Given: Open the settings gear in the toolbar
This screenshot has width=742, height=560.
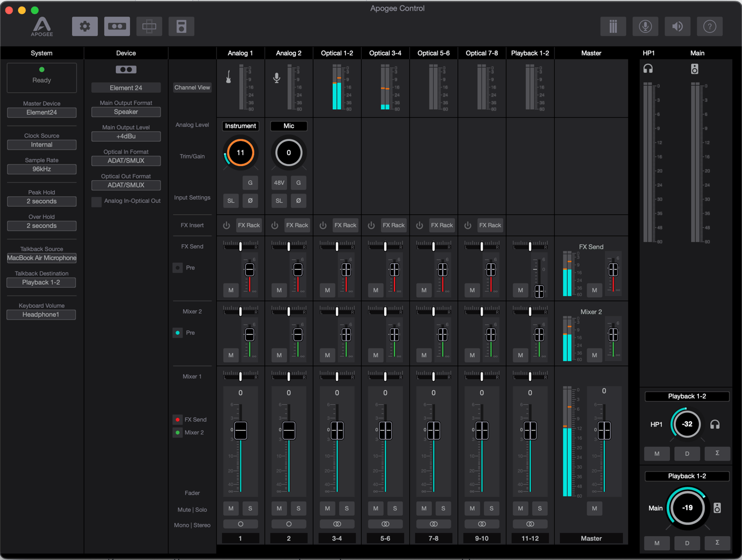Looking at the screenshot, I should click(x=85, y=26).
